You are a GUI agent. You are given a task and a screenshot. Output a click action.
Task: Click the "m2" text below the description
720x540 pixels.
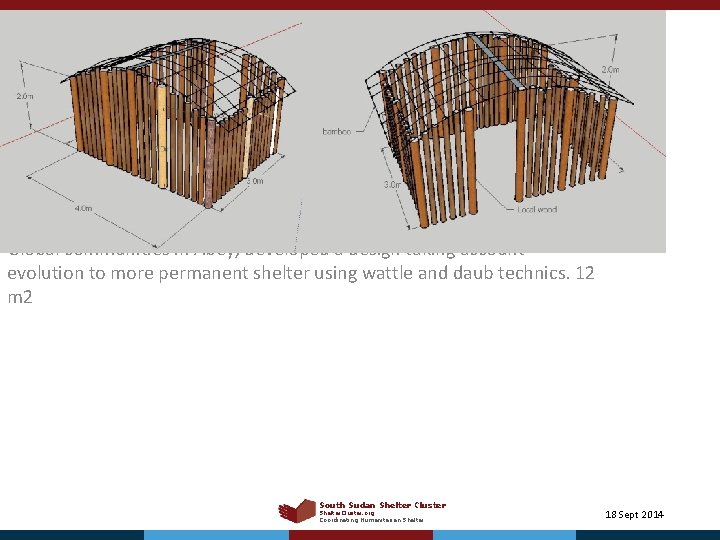point(20,298)
